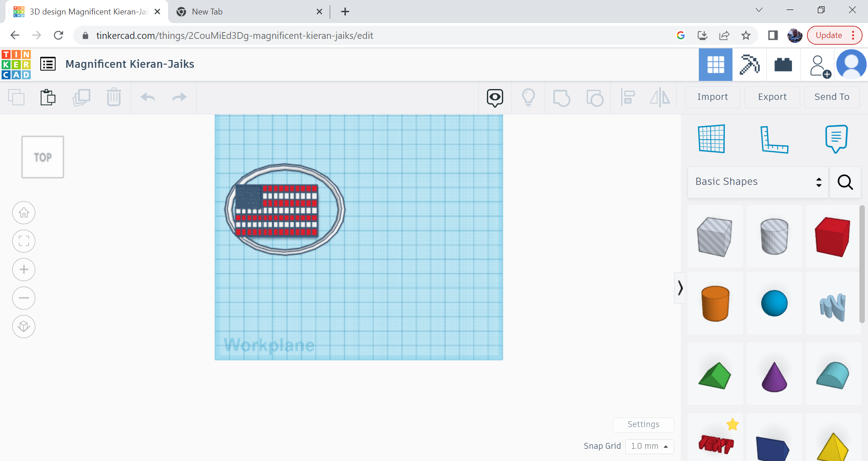Open a new browser tab

click(x=345, y=12)
